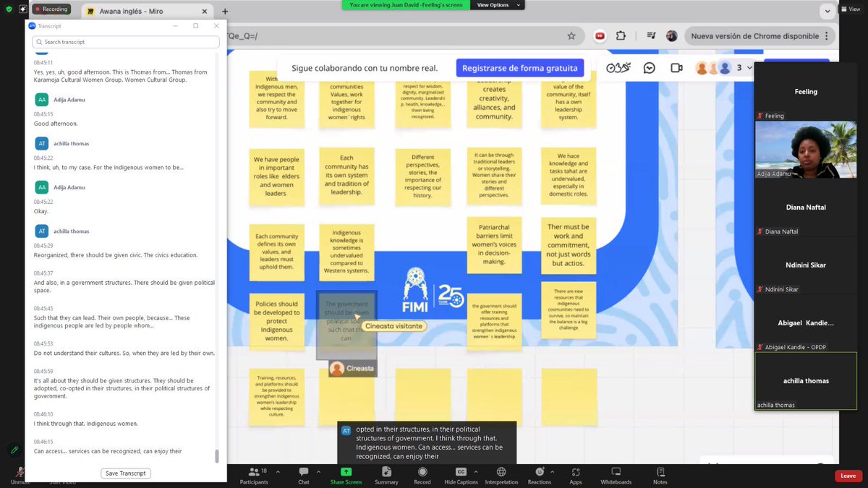Start Miro video call camera icon
This screenshot has width=868, height=488.
(676, 68)
